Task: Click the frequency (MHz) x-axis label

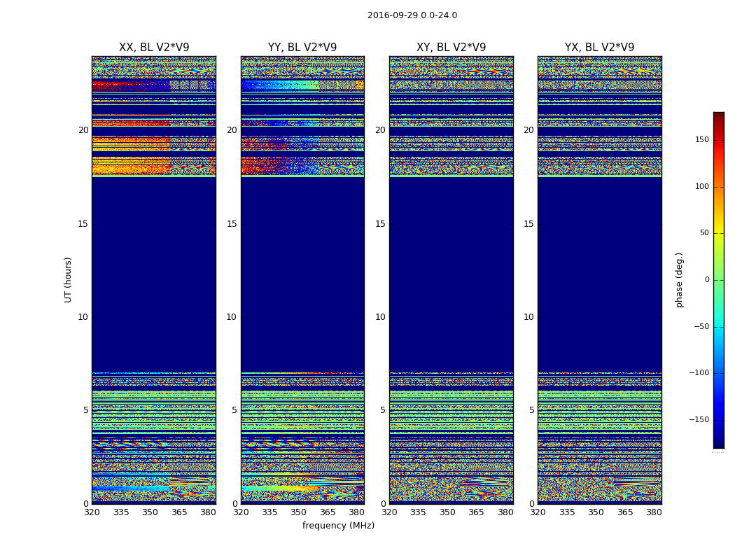Action: point(338,526)
